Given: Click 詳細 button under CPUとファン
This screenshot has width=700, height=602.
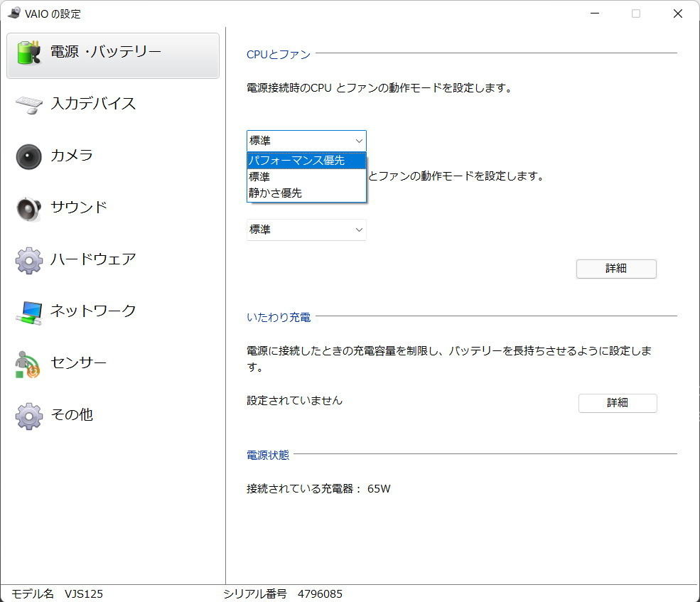Looking at the screenshot, I should click(616, 269).
